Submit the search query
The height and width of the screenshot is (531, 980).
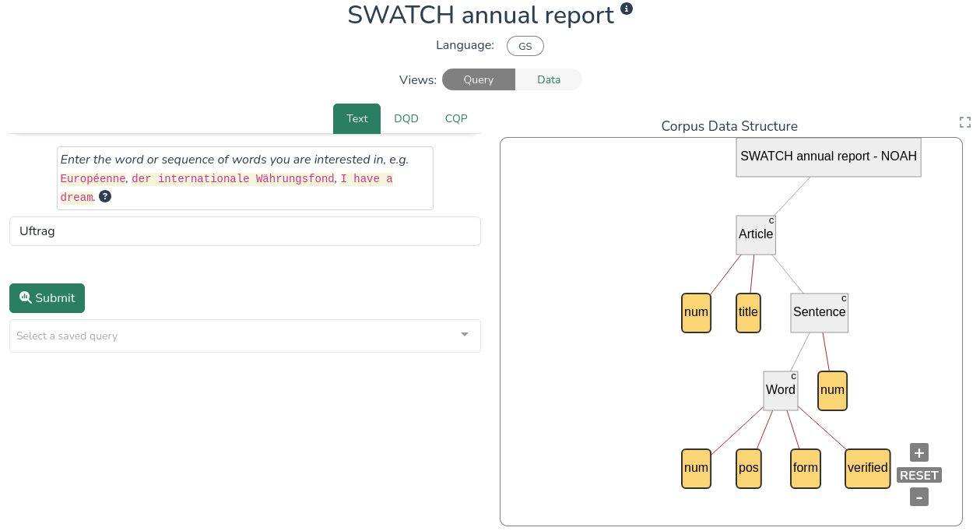point(47,298)
